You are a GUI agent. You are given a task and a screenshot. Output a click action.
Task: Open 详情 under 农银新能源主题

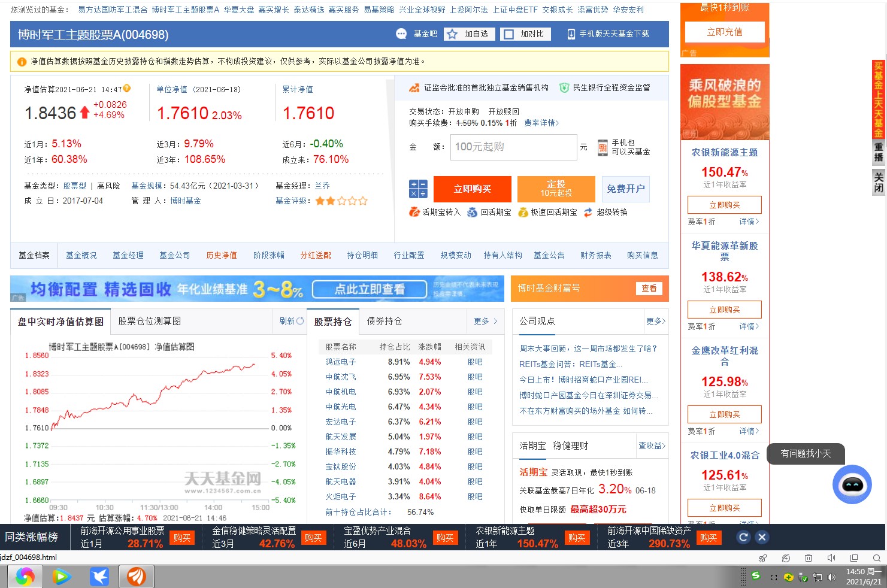click(x=749, y=222)
